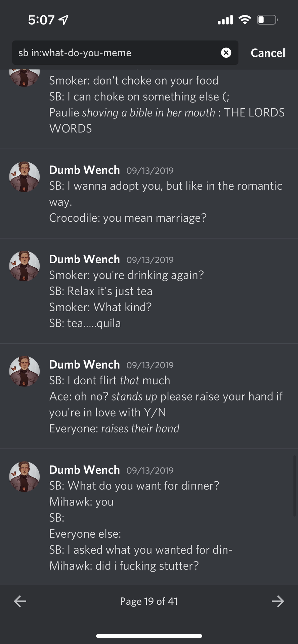
Task: Open avatar on the drinking again message
Action: 24,266
